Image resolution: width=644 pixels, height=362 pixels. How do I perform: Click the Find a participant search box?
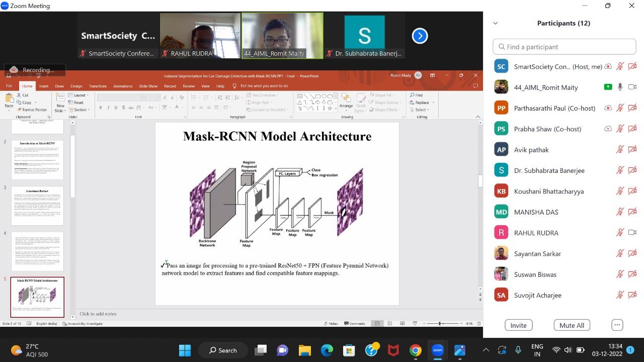[x=564, y=47]
